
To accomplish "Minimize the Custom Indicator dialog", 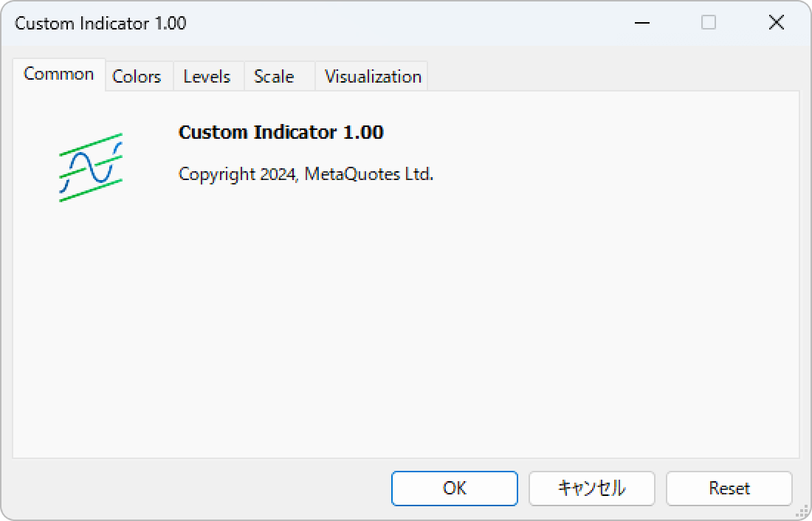I will (642, 23).
